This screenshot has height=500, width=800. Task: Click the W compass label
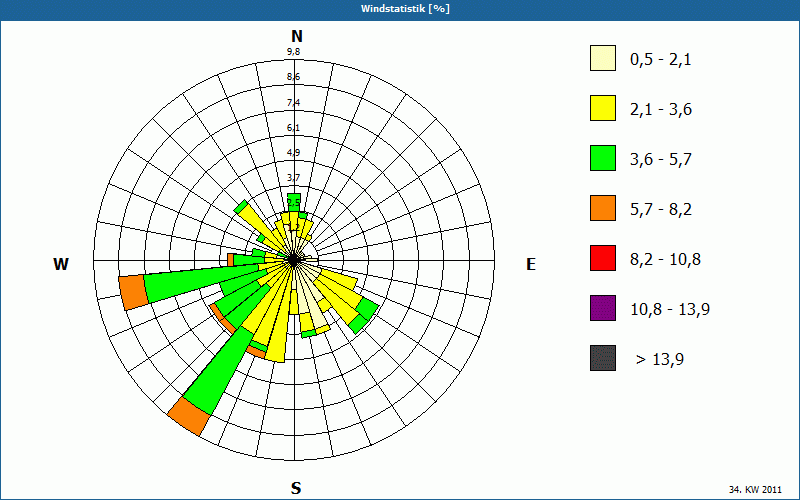coord(61,264)
